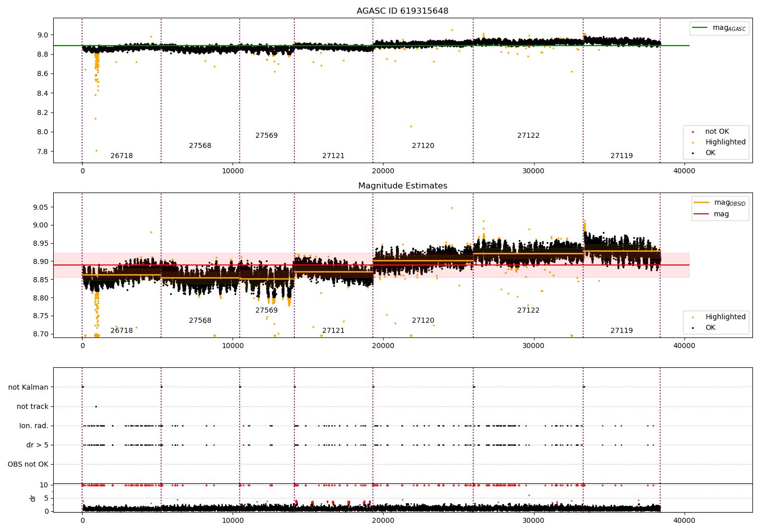
Task: Click the red 'mag' legend line swatch
Action: pos(701,214)
